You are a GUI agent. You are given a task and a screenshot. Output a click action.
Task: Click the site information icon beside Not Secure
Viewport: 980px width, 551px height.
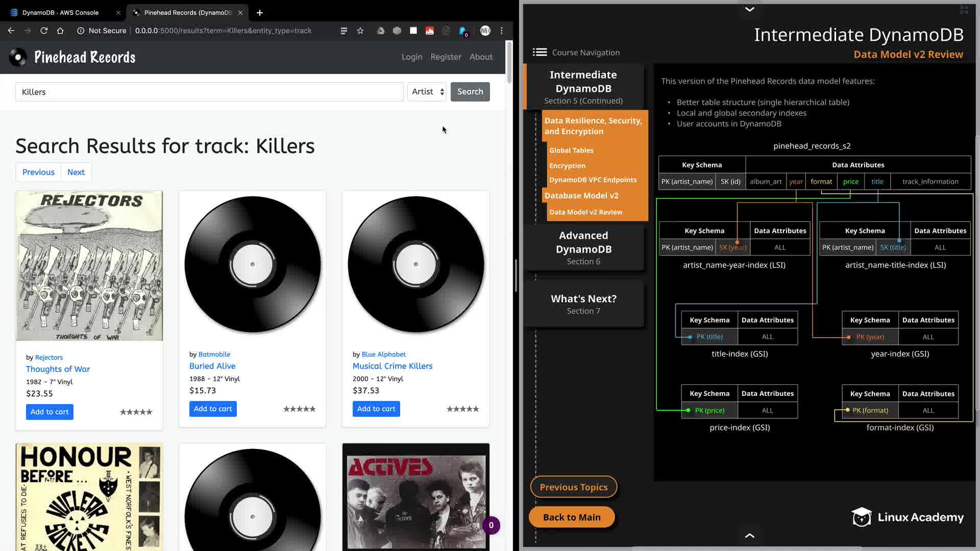click(x=81, y=31)
